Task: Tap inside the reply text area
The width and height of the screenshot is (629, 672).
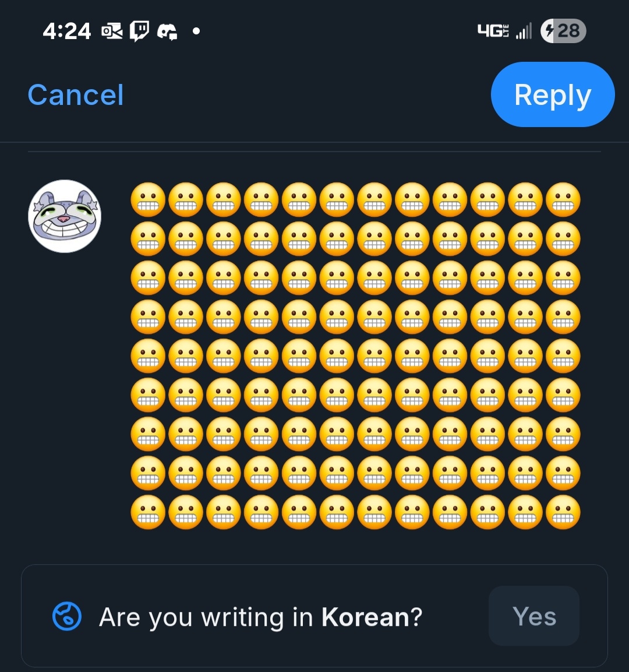Action: click(355, 356)
